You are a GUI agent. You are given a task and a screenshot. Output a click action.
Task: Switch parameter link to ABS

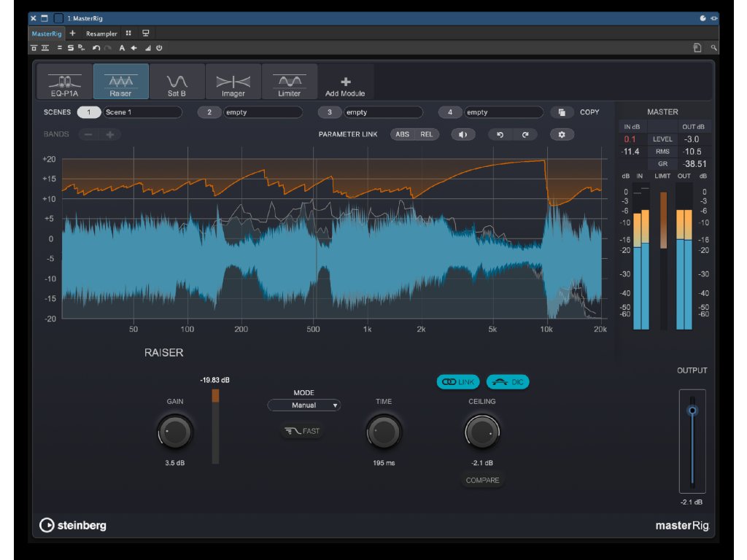pos(402,135)
